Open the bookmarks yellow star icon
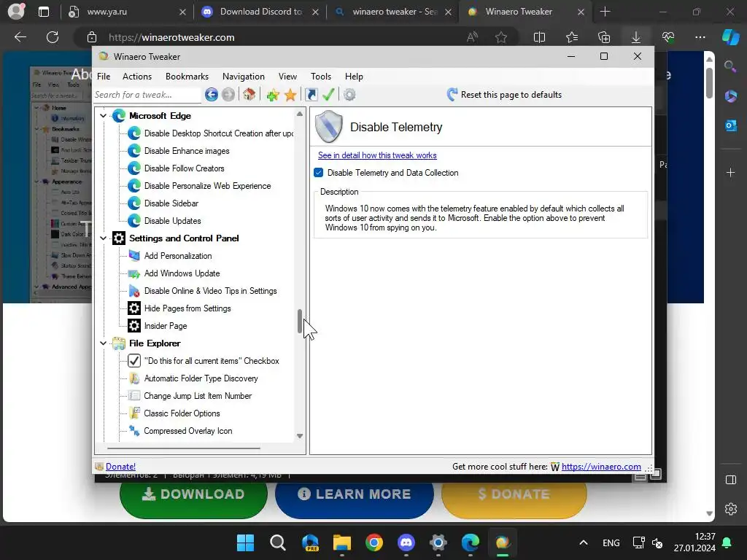Screen dimensions: 747x560 (290, 95)
